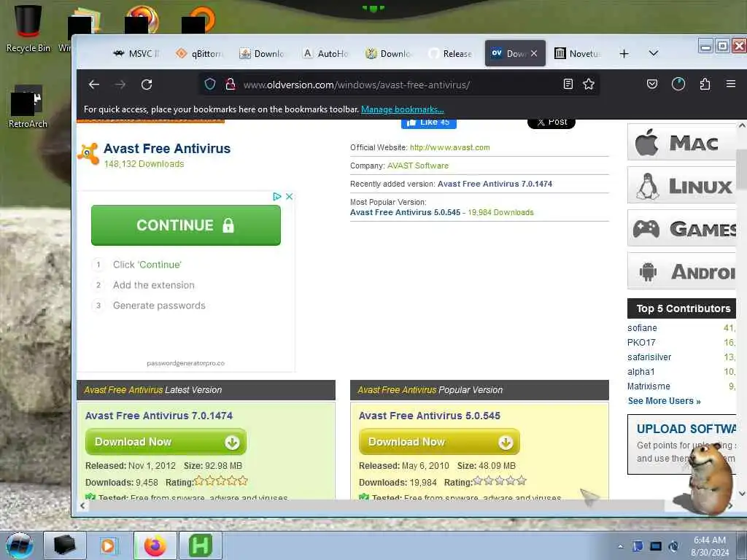
Task: Open the Games category banner
Action: pos(682,228)
